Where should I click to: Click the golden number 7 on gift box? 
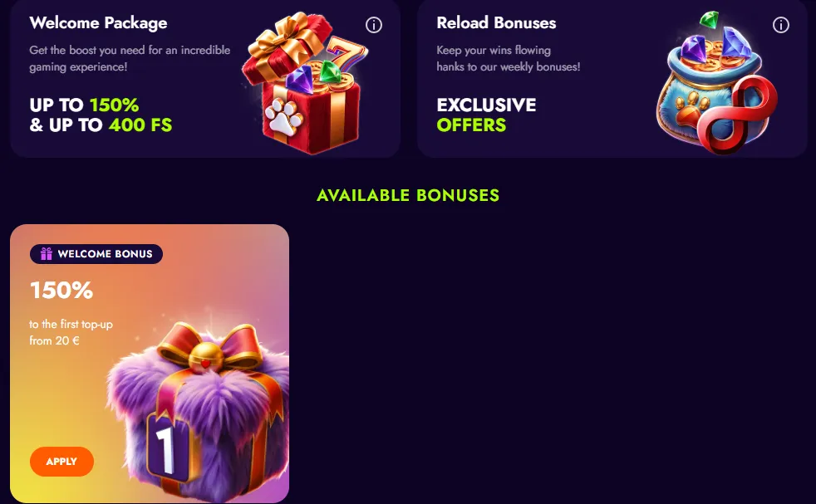(346, 56)
